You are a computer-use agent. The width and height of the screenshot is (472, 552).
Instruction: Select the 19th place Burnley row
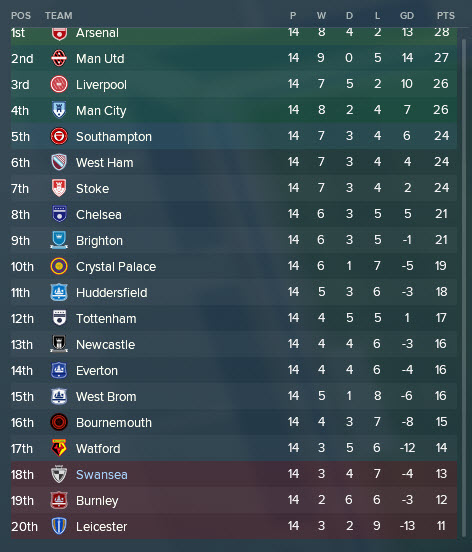[234, 500]
